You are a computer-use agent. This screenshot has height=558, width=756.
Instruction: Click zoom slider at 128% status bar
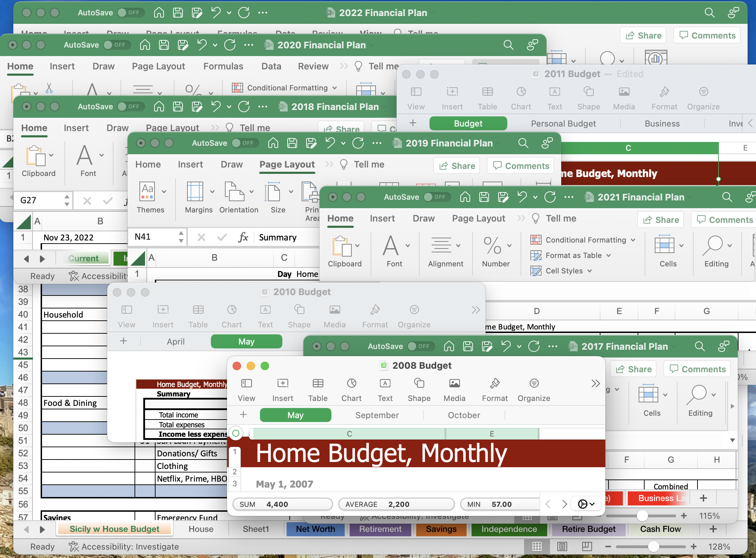click(653, 546)
